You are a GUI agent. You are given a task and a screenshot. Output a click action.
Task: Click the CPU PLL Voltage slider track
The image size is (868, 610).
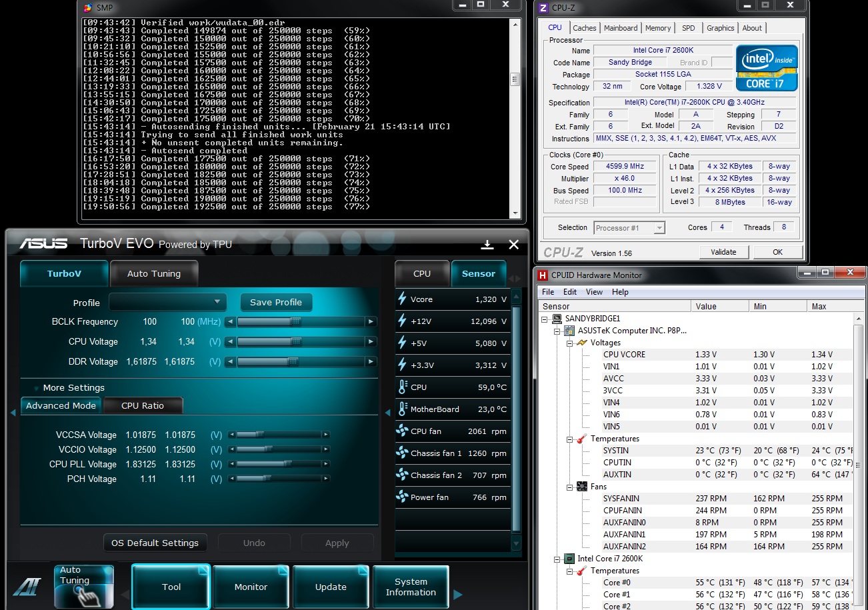279,464
